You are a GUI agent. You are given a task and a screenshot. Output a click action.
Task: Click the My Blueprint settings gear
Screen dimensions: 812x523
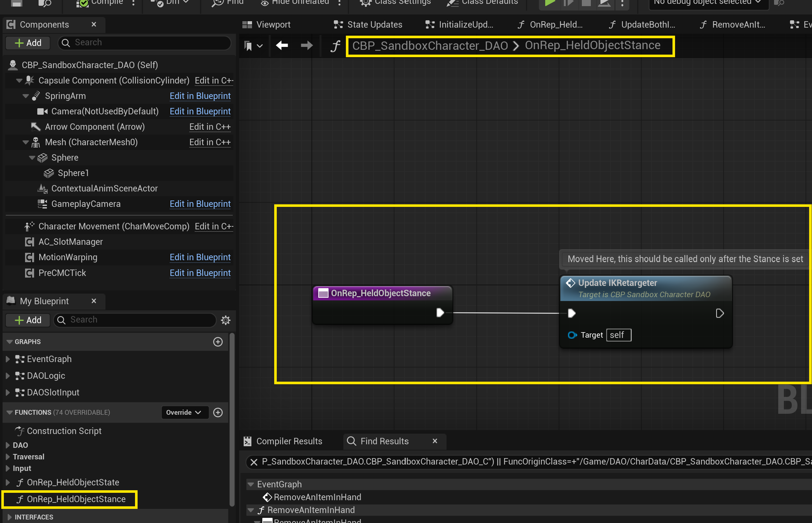click(226, 320)
